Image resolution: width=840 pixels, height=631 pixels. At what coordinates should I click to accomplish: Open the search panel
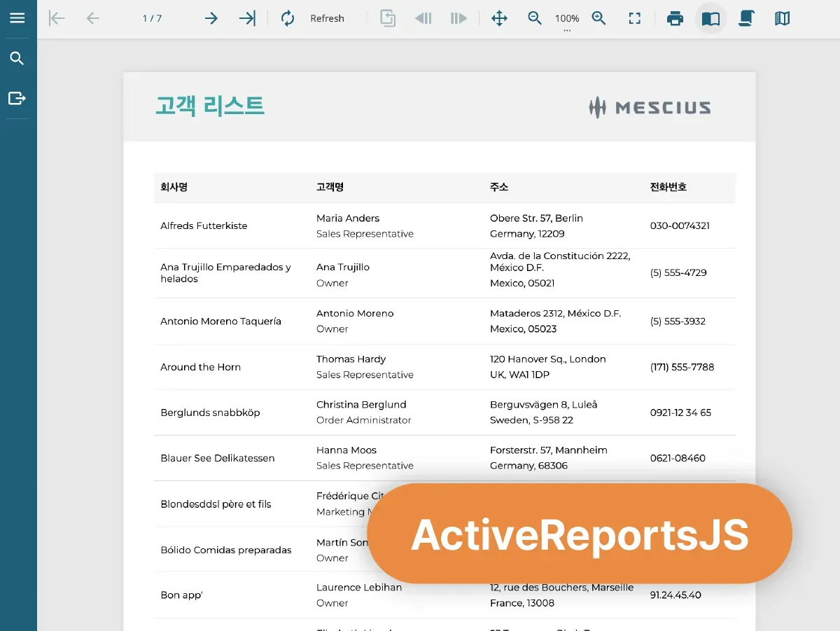click(x=17, y=59)
